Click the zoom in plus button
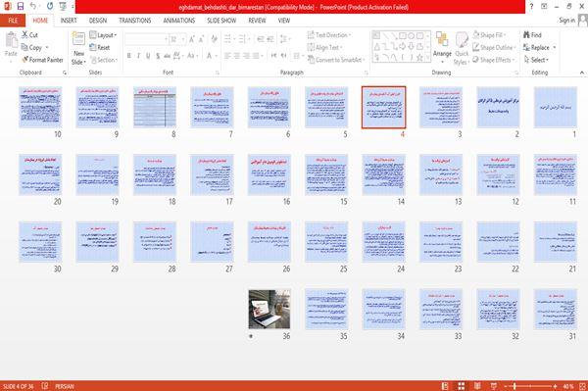The image size is (588, 391). coord(556,386)
